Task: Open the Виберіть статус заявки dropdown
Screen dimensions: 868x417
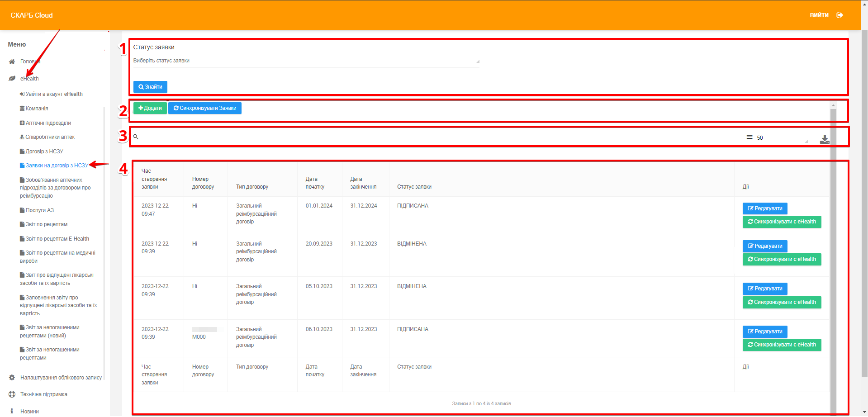Action: tap(306, 61)
